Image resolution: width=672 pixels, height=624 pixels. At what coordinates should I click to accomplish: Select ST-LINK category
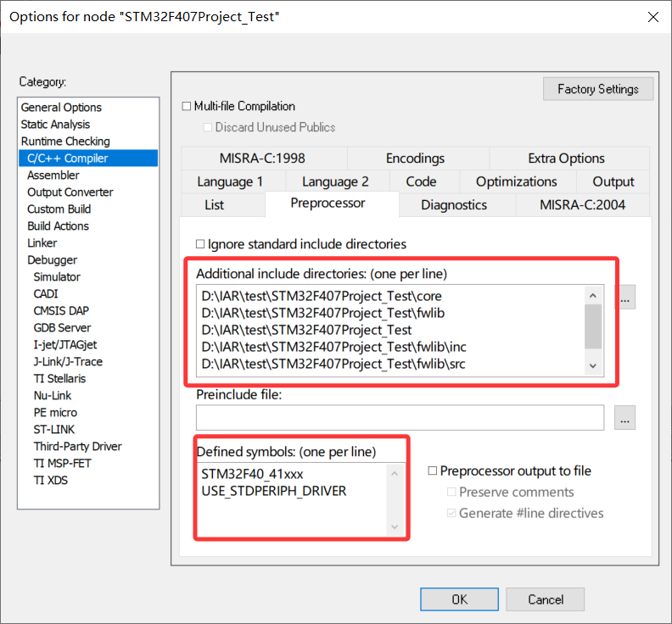pyautogui.click(x=54, y=430)
